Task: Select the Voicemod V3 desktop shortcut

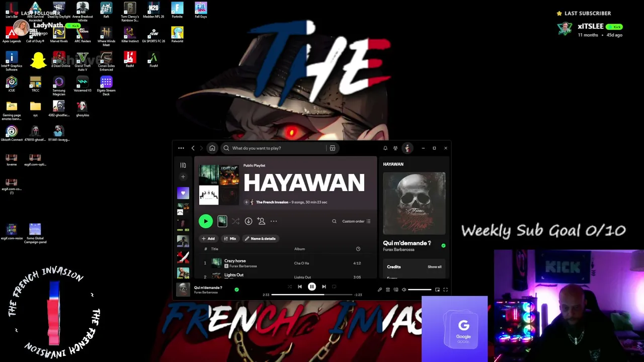Action: pos(83,84)
